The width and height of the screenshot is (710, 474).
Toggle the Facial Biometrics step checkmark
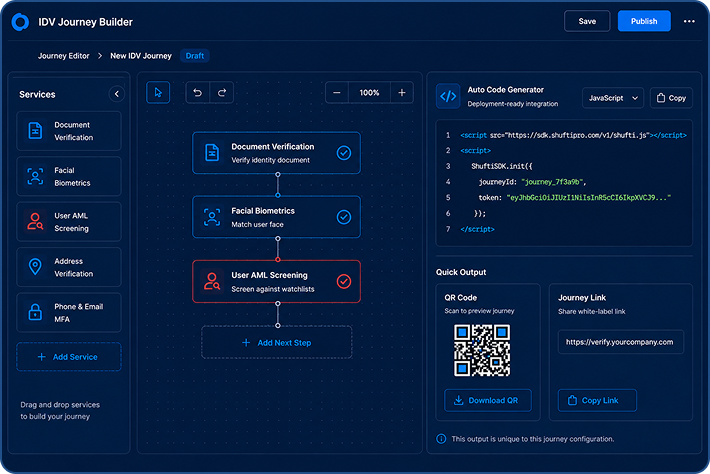(x=344, y=217)
